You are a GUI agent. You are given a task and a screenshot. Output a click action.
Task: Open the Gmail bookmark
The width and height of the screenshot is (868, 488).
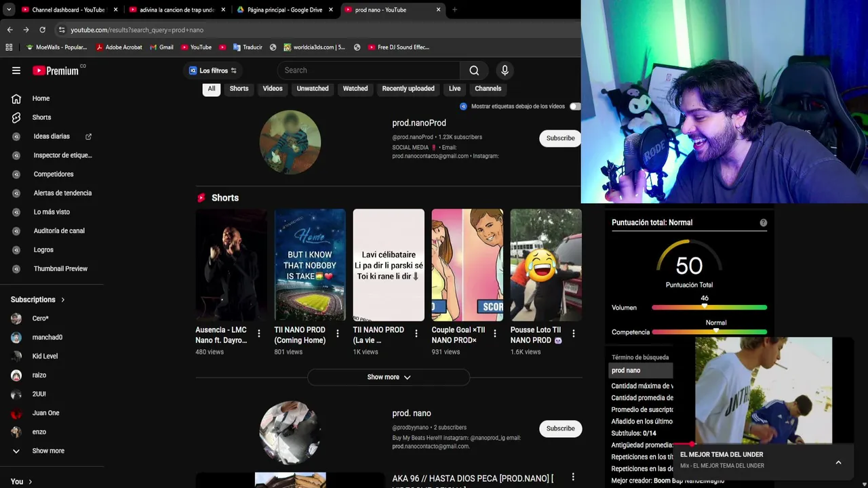(161, 47)
